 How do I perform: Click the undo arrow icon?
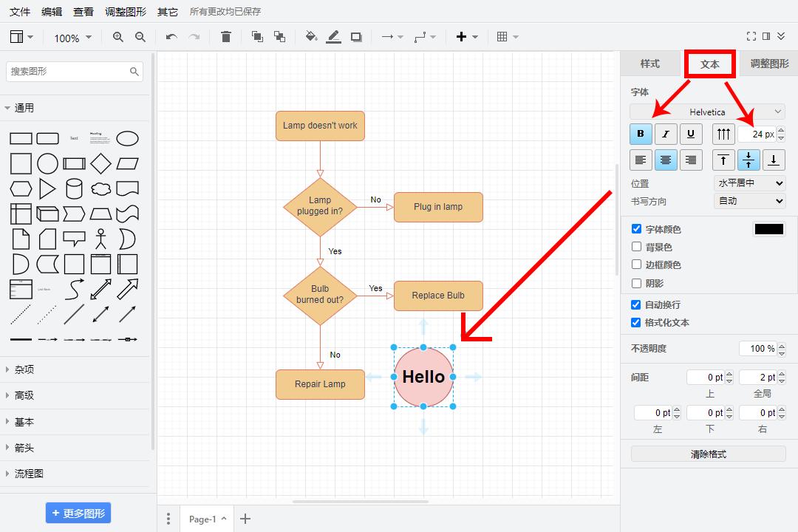171,37
